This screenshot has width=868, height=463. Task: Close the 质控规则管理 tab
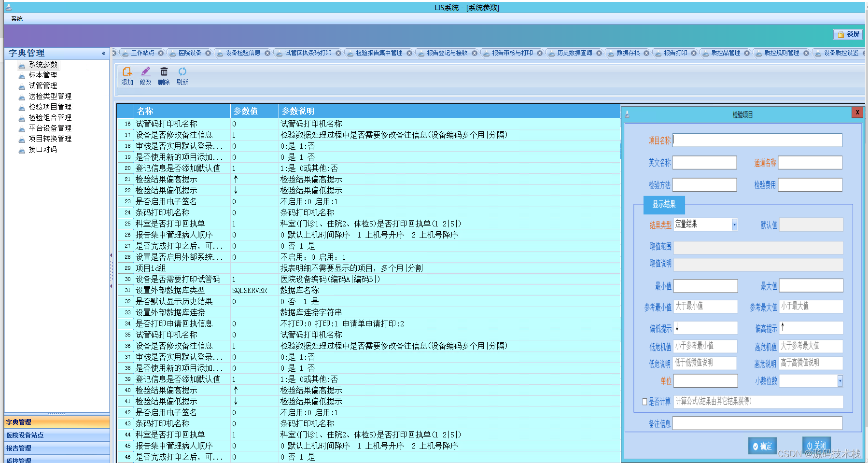click(x=806, y=53)
